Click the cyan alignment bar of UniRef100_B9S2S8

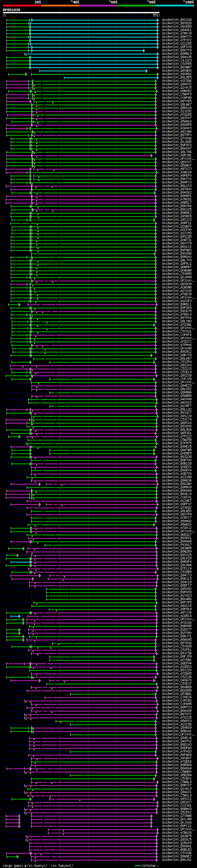click(x=94, y=20)
